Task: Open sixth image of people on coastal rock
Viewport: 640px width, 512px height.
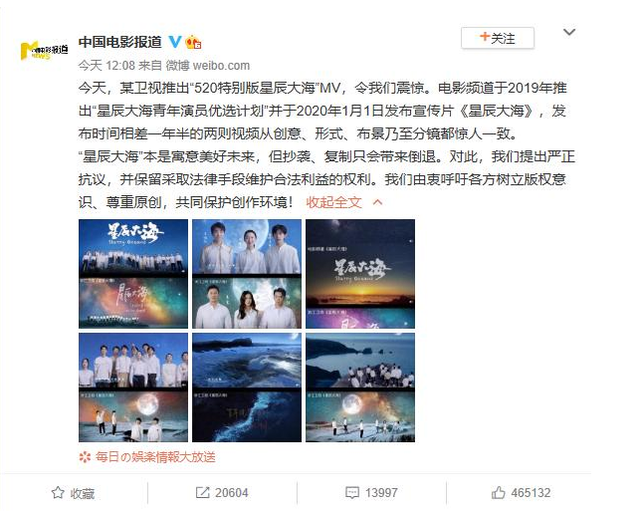Action: 360,387
